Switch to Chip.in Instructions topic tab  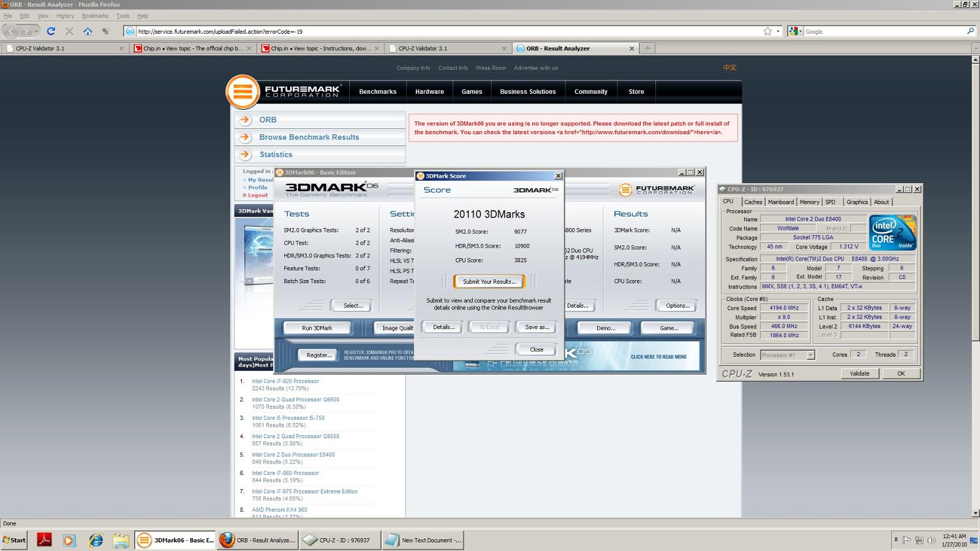320,48
